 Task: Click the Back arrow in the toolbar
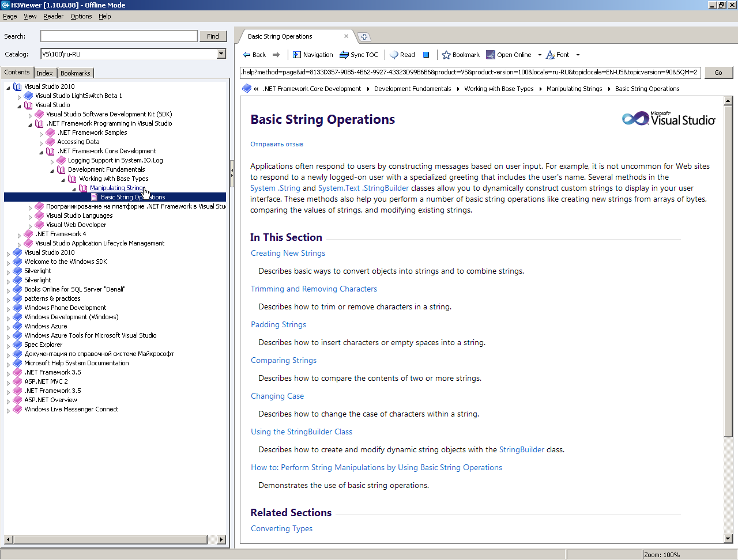pos(247,55)
